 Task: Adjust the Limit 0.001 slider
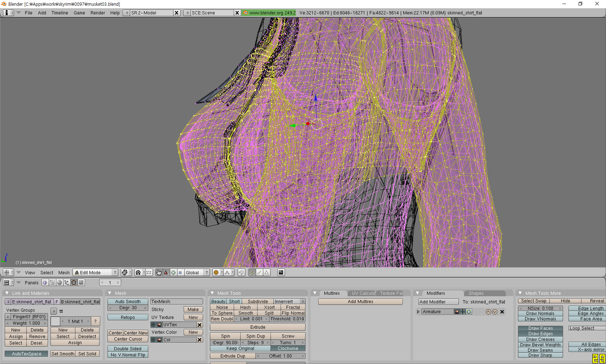(252, 319)
